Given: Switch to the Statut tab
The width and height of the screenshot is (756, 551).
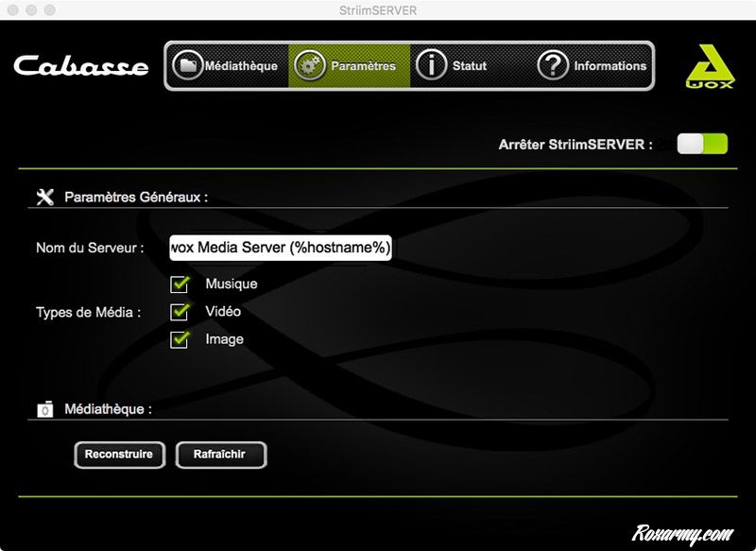Looking at the screenshot, I should [470, 66].
